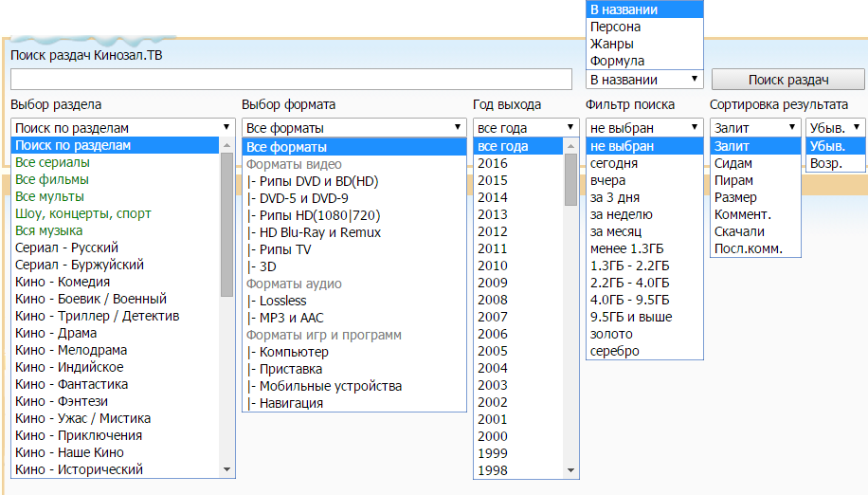Viewport: 868px width, 495px height.
Task: Pick 'Кино - Комедия' from section list
Action: pyautogui.click(x=63, y=282)
